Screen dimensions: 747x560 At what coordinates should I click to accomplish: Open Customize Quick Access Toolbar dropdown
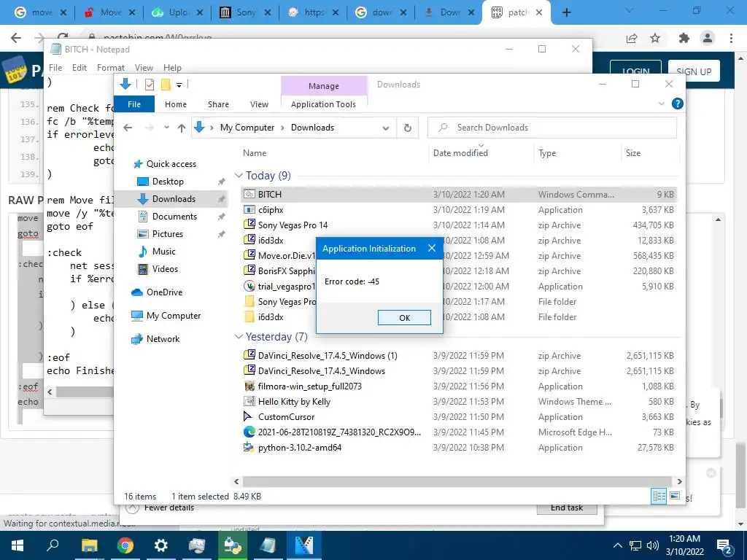(x=179, y=85)
